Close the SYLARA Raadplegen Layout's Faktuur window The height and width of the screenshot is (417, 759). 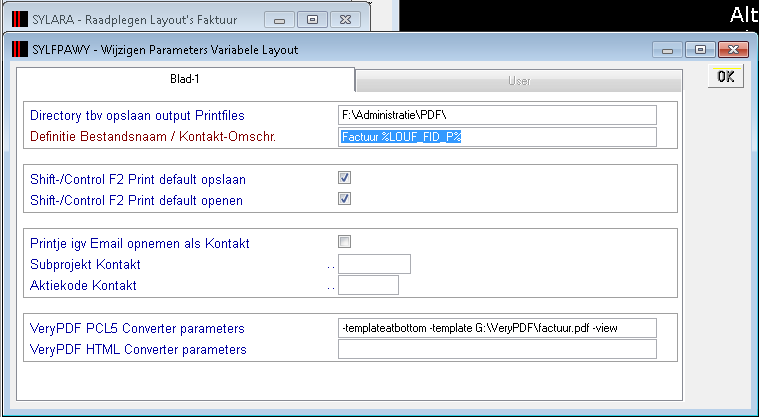tap(345, 20)
